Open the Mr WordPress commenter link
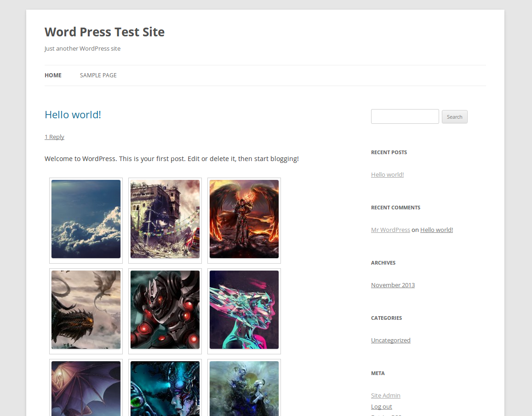Viewport: 532px width, 416px height. [x=390, y=230]
